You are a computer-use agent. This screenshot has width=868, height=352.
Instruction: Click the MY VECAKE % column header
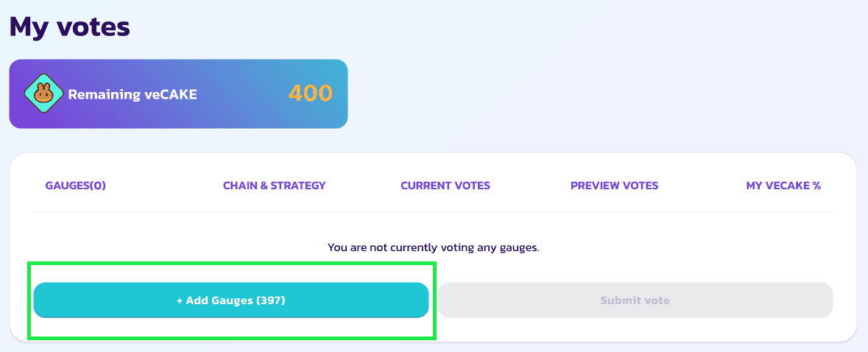click(x=783, y=186)
